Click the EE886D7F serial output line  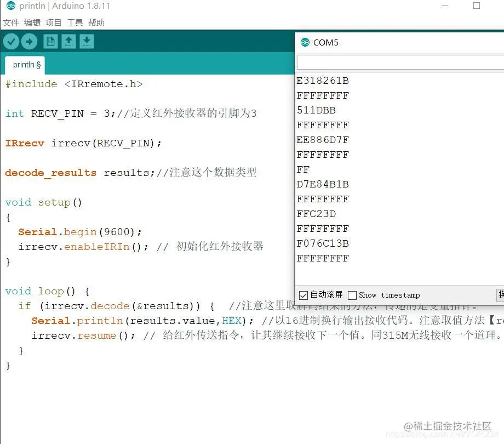[322, 140]
